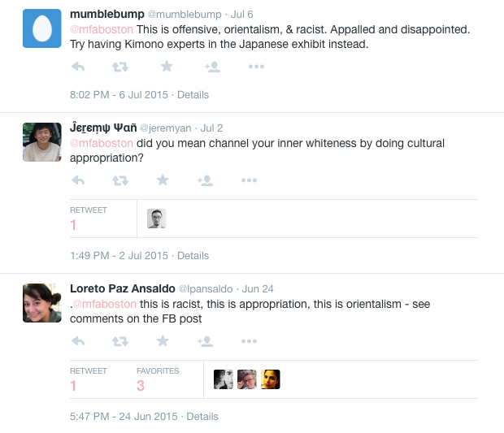504x433 pixels.
Task: Open more options on mumblebump's tweet
Action: pos(256,67)
